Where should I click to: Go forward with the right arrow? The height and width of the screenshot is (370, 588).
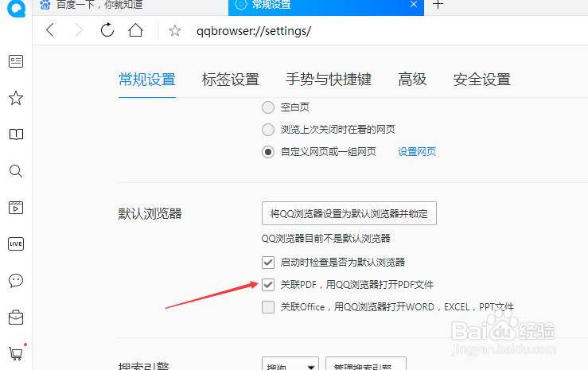pos(79,30)
